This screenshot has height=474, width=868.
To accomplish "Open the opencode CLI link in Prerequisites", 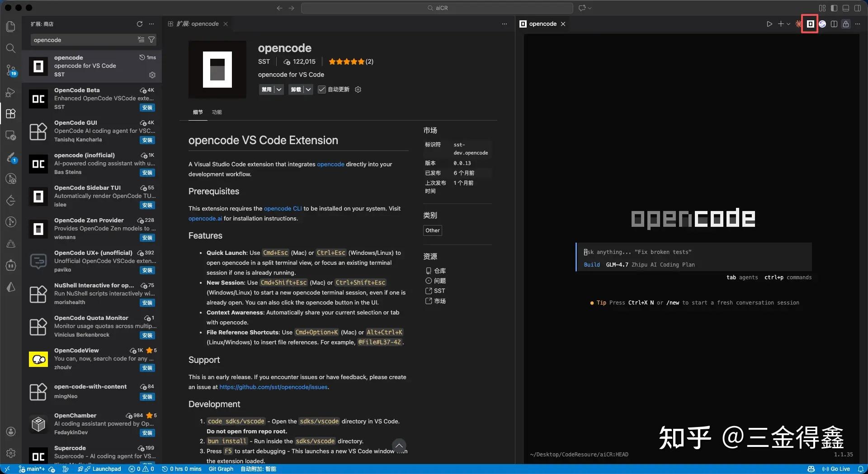I will [x=283, y=208].
